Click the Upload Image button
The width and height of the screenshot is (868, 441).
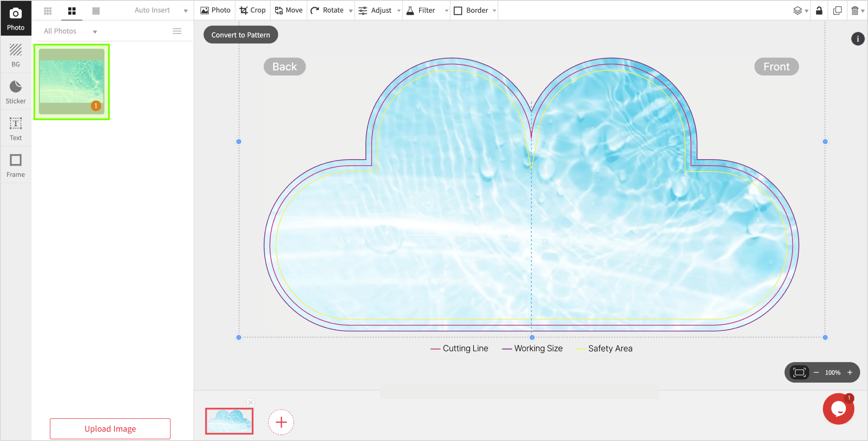[x=110, y=429]
